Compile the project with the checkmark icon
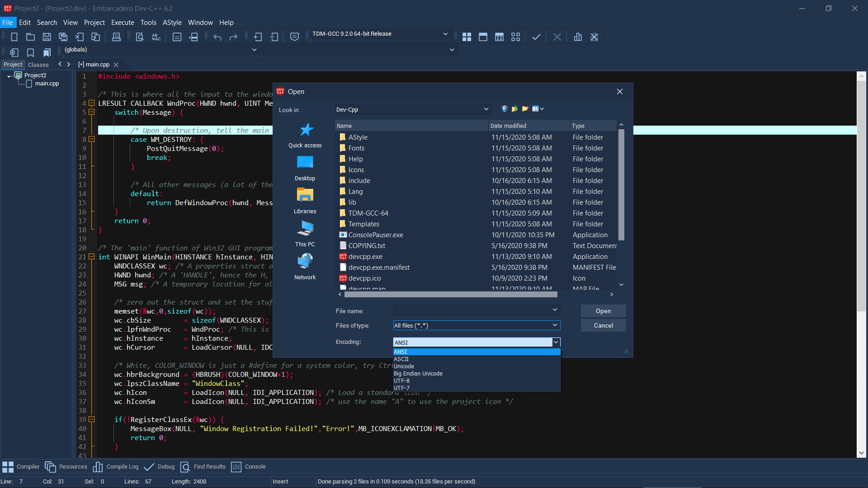868x488 pixels. click(536, 37)
